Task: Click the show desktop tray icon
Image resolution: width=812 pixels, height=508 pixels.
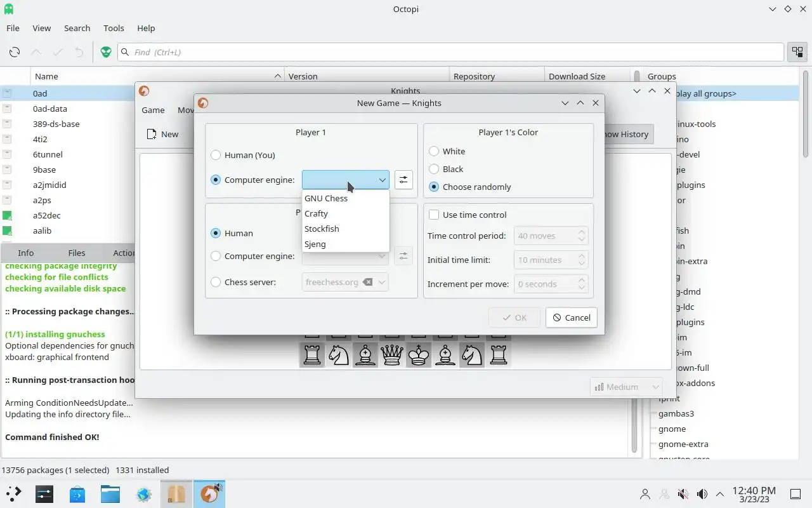Action: coord(796,494)
